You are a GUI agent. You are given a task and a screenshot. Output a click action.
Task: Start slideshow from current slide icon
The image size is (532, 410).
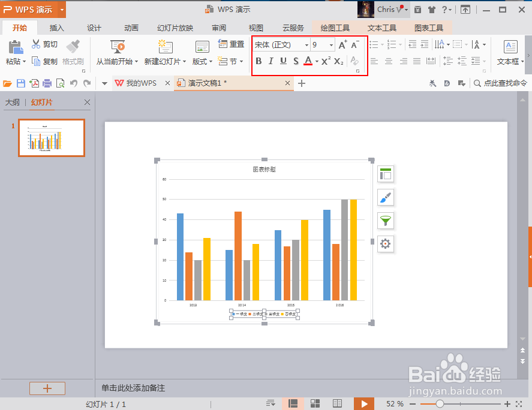click(x=118, y=47)
